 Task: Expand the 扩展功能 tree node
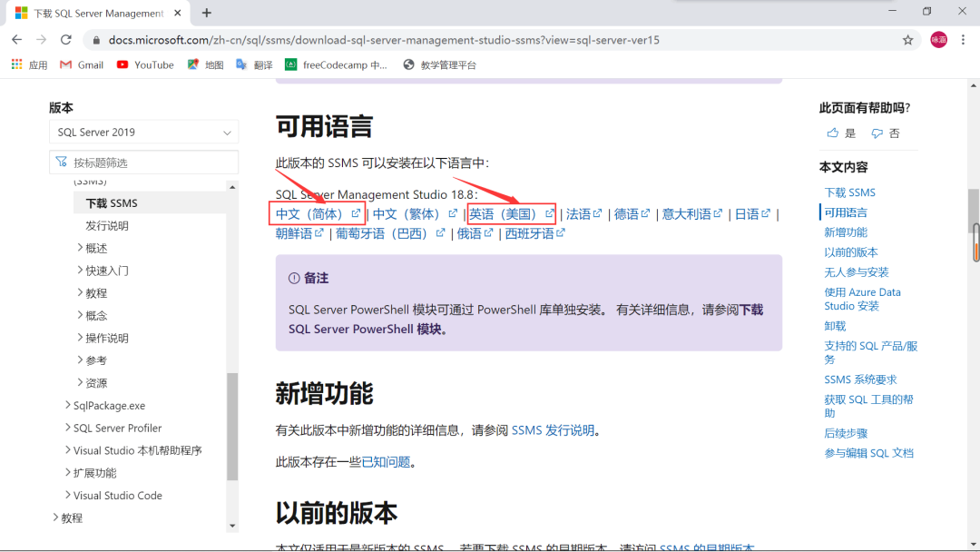coord(67,473)
